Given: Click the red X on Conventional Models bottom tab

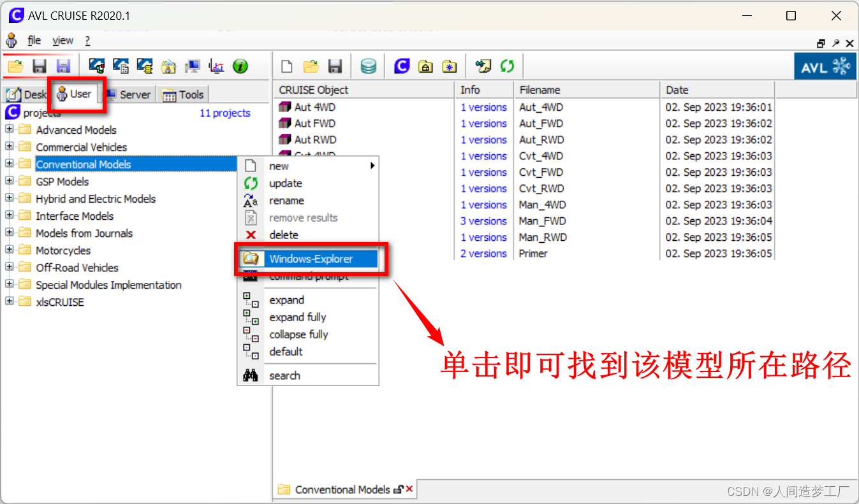Looking at the screenshot, I should (409, 489).
